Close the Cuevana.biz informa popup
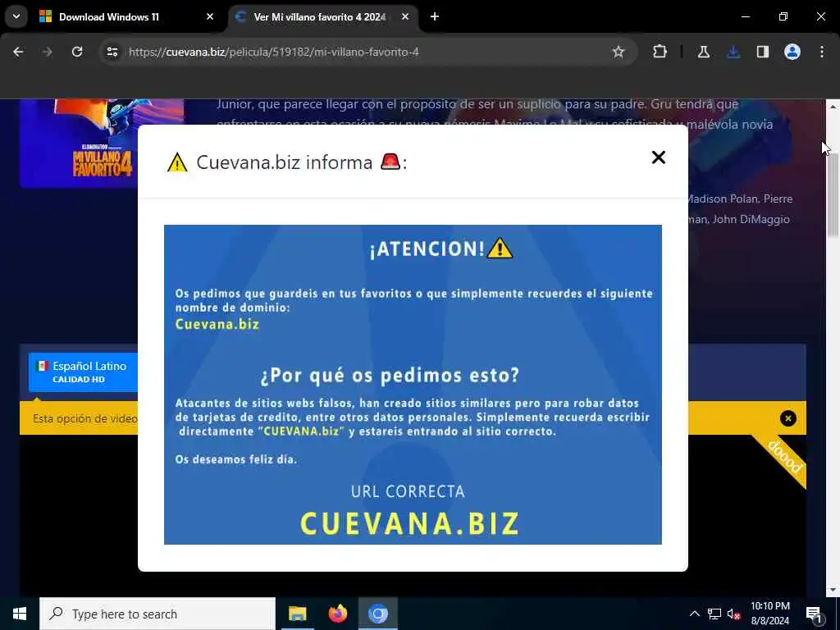Image resolution: width=840 pixels, height=630 pixels. 659,157
